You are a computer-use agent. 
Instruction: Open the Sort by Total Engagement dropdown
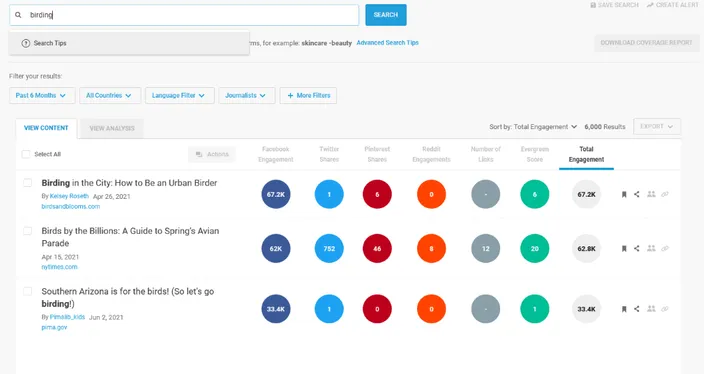[x=533, y=127]
